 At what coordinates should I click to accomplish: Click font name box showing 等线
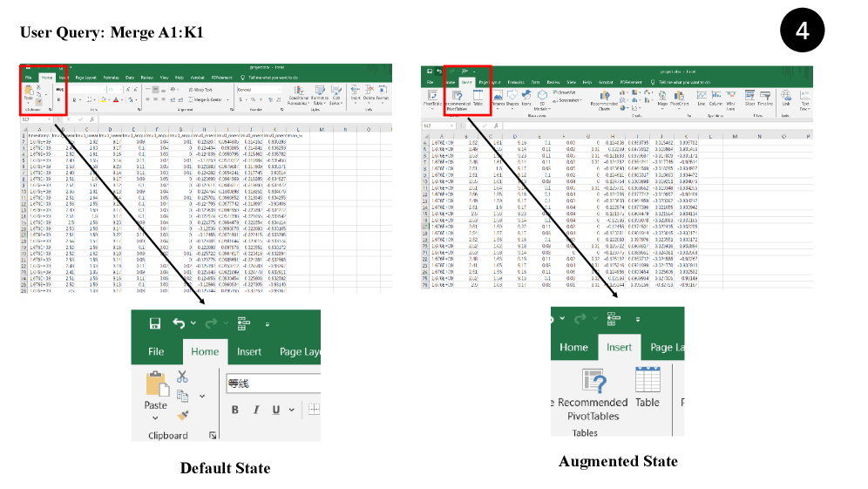(x=274, y=384)
